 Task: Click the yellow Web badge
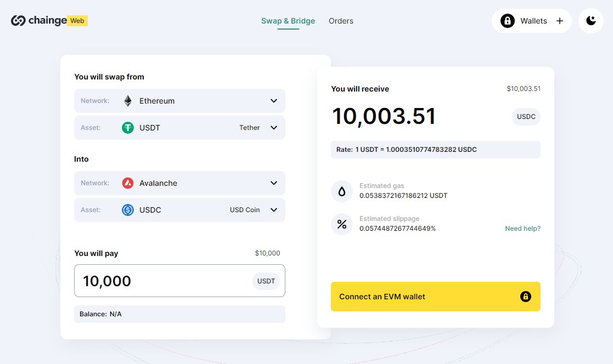click(x=77, y=21)
